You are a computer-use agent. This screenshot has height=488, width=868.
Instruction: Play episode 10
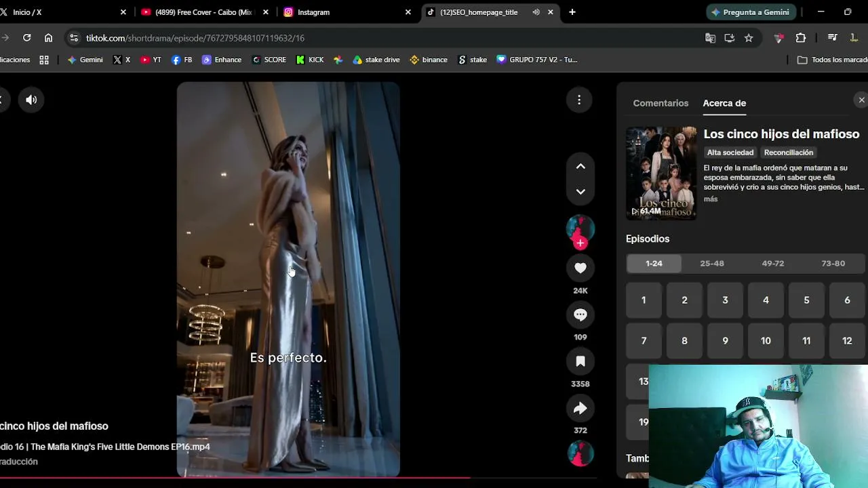766,341
